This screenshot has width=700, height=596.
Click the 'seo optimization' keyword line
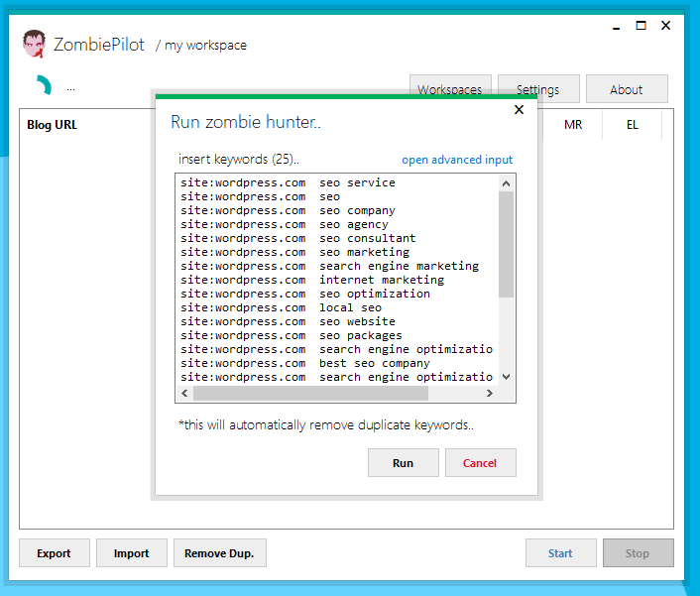(x=305, y=294)
